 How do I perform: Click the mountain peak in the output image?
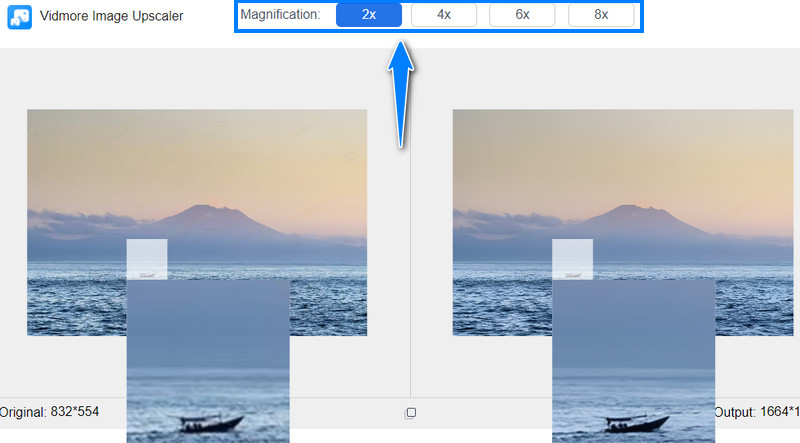click(630, 208)
